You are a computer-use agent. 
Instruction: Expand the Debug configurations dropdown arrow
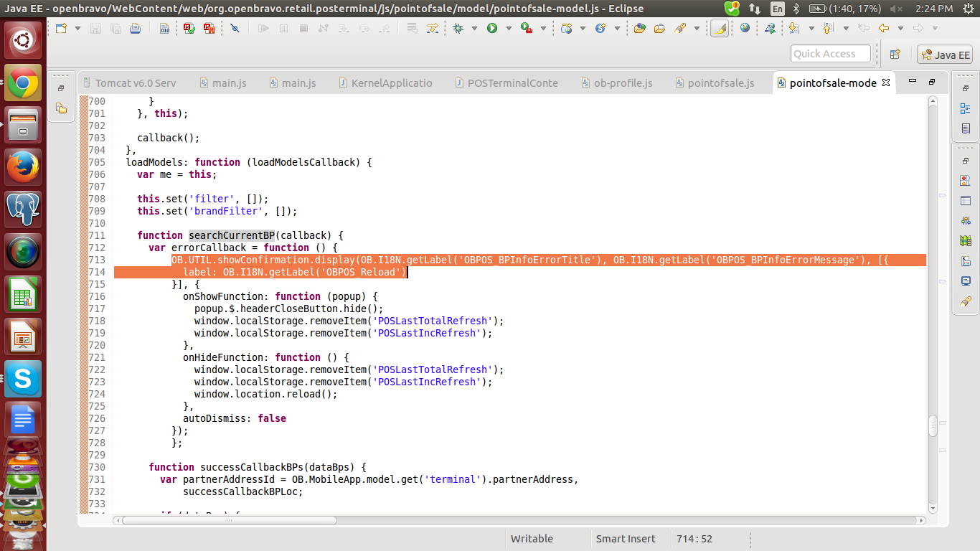[x=474, y=29]
